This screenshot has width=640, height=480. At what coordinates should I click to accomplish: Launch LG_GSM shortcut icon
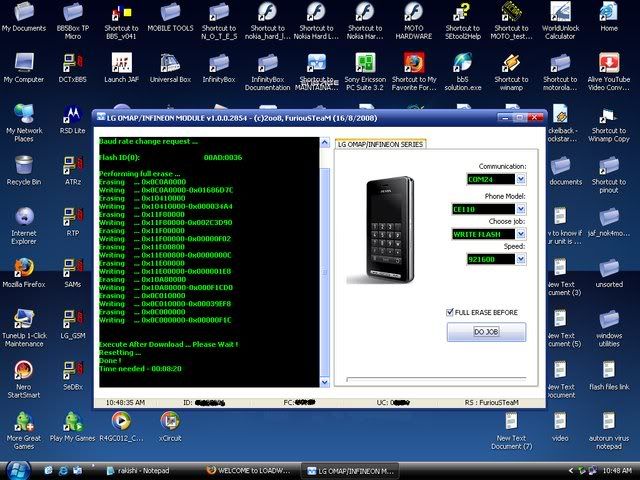point(73,324)
